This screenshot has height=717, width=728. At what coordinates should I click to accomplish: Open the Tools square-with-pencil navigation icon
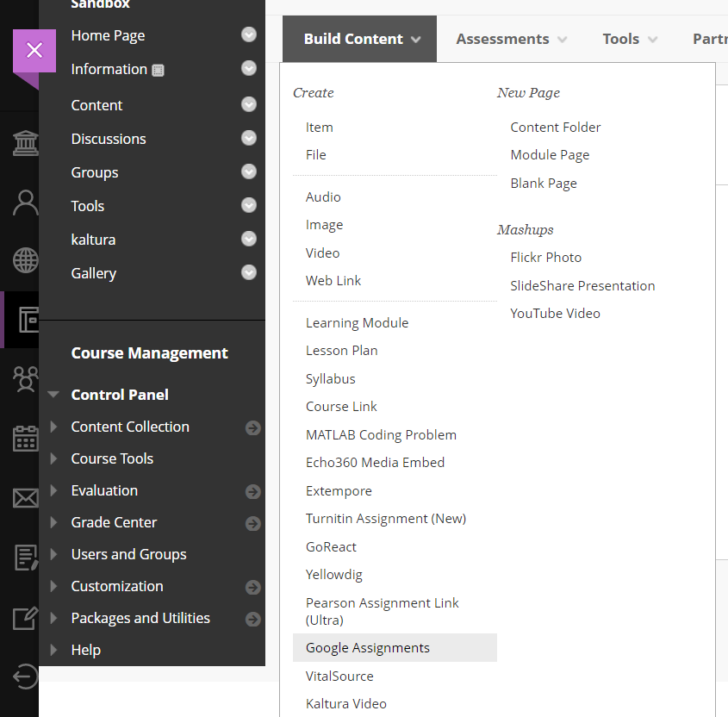pos(25,618)
